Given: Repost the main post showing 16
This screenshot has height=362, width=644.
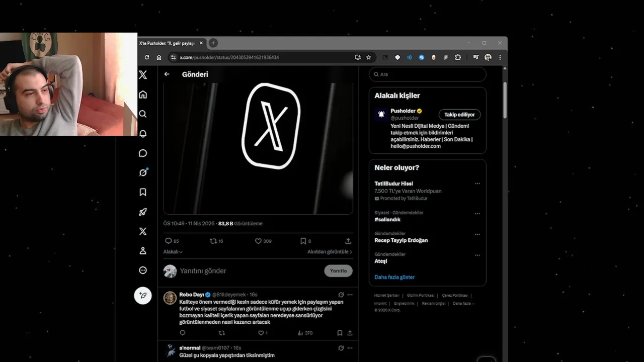Looking at the screenshot, I should point(216,241).
